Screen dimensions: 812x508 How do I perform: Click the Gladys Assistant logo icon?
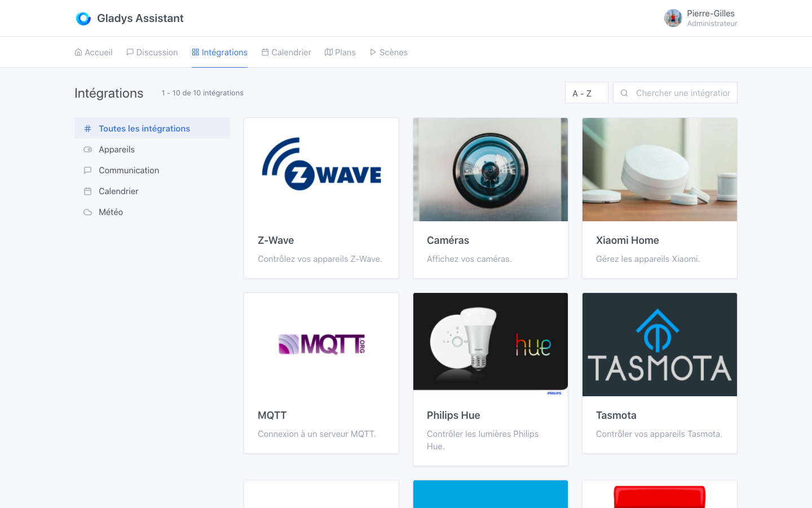(83, 19)
